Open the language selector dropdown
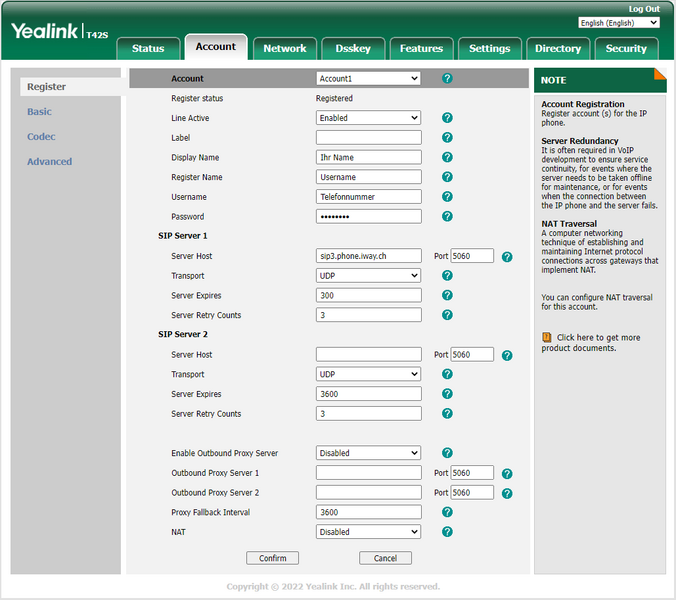The image size is (676, 600). coord(619,23)
